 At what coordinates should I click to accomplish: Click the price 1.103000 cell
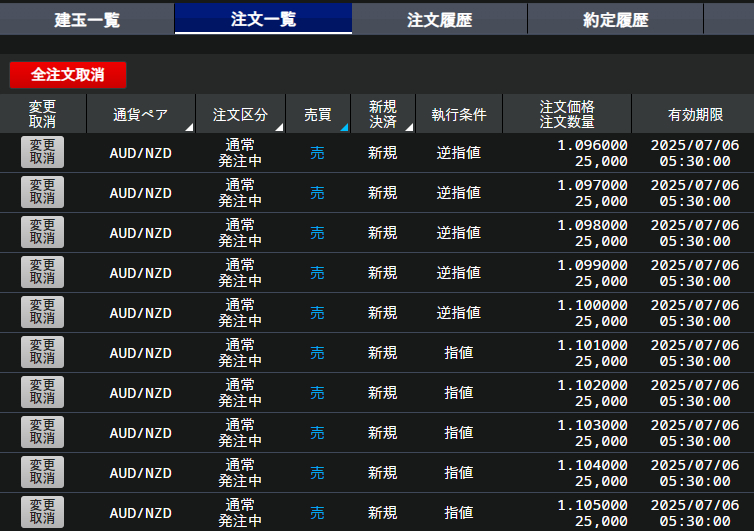point(592,425)
